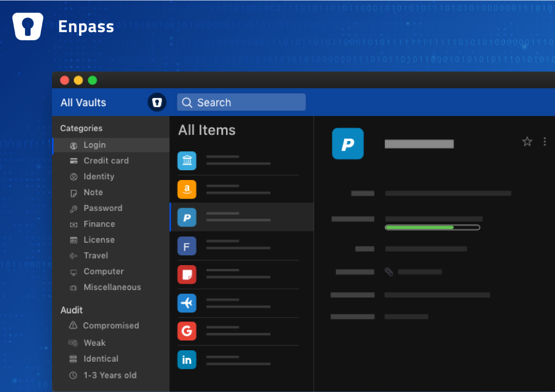Click the clock icon for 1-3 Years old
Screen dimensions: 555x392
(73, 375)
